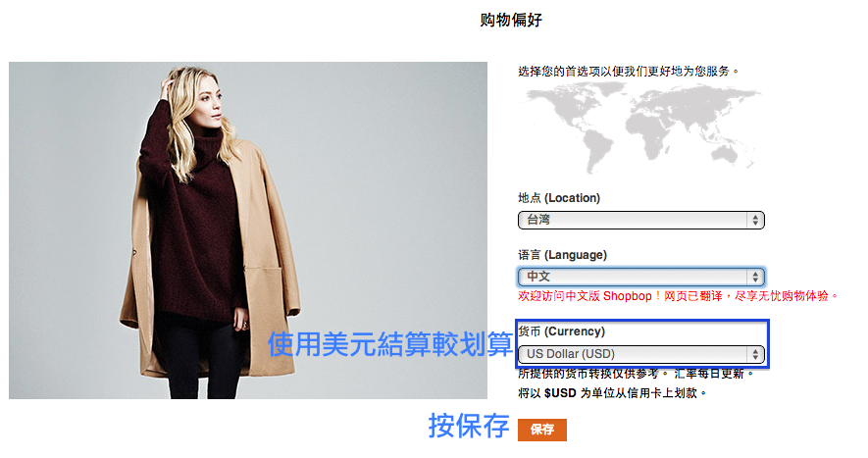Viewport: 868px width, 458px height.
Task: Click the stepper arrows on the Location select
Action: 755,220
